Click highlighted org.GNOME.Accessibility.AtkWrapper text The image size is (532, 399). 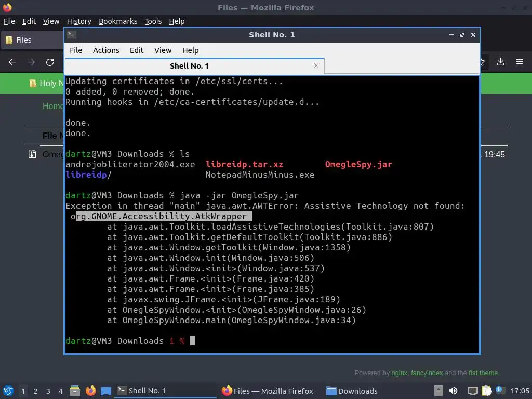point(164,216)
